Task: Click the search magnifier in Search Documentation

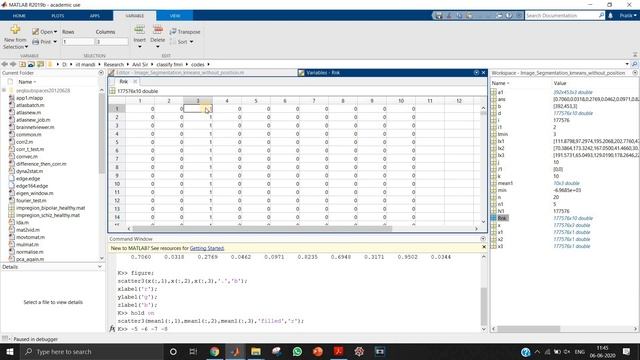Action: pyautogui.click(x=601, y=16)
